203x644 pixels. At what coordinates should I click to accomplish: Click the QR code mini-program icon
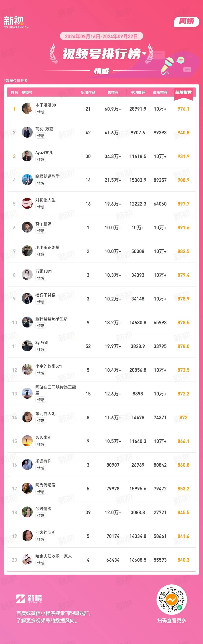[172, 600]
